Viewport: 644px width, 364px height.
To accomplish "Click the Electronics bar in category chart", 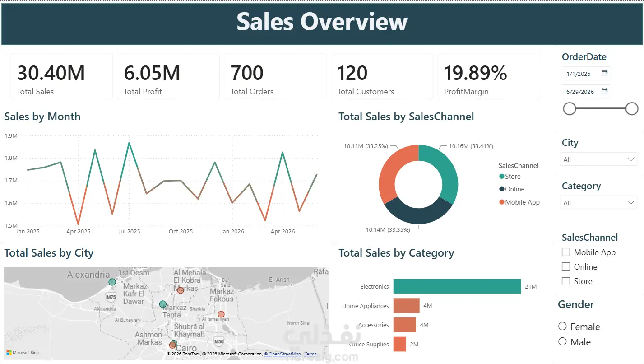I will (457, 286).
